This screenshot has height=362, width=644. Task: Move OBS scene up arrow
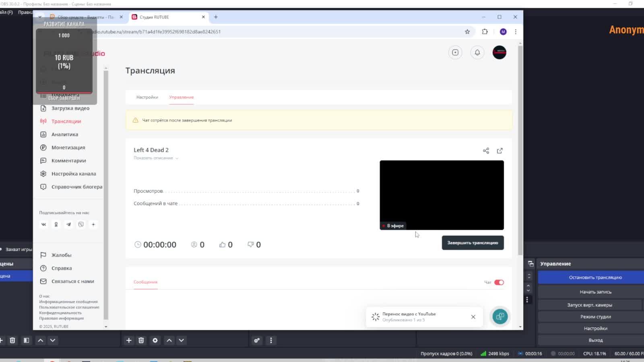click(x=41, y=340)
